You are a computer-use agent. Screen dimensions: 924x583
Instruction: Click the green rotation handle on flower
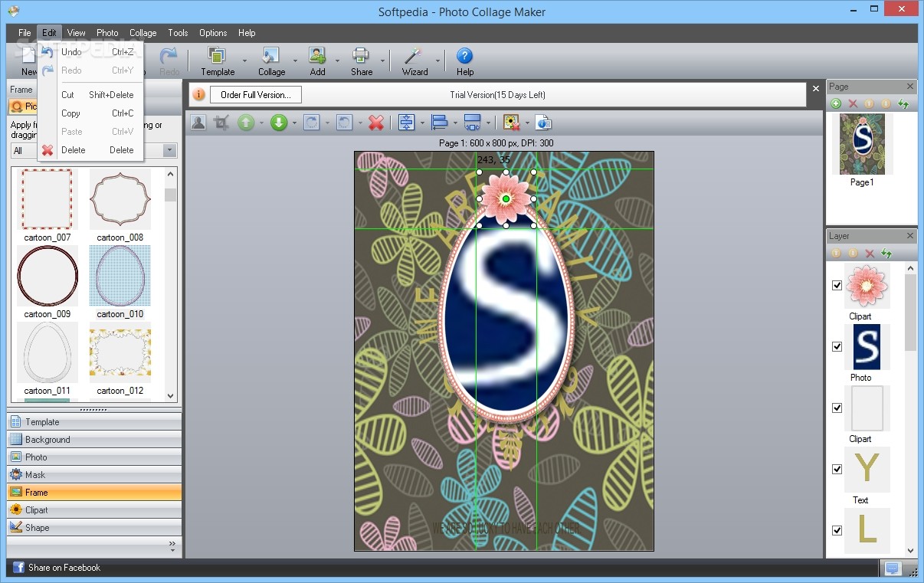coord(506,199)
